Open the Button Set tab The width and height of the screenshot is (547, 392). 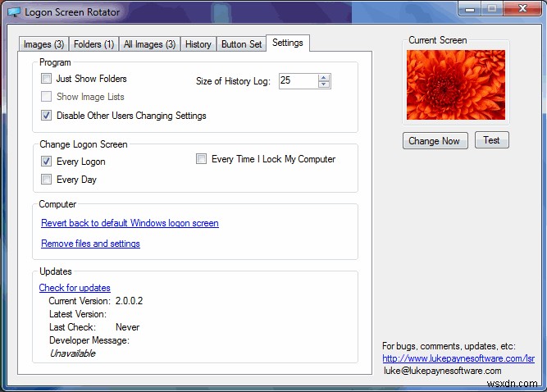click(241, 44)
